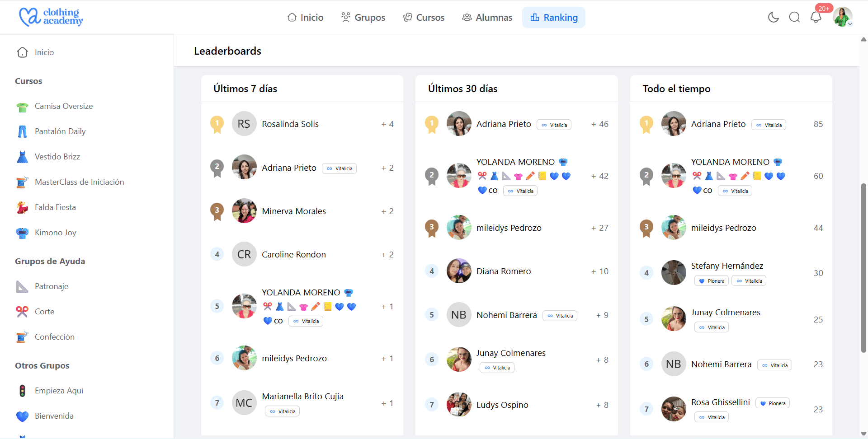Click Diana Romero's avatar thumbnail

[459, 271]
